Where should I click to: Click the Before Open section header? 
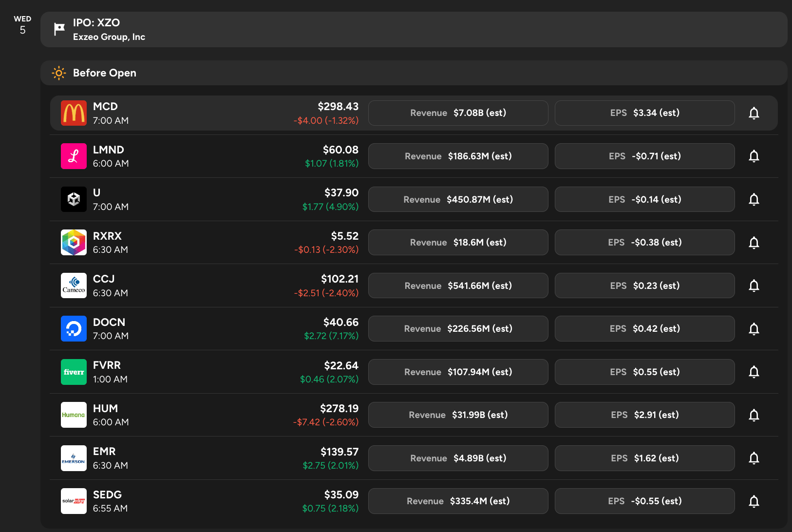414,73
